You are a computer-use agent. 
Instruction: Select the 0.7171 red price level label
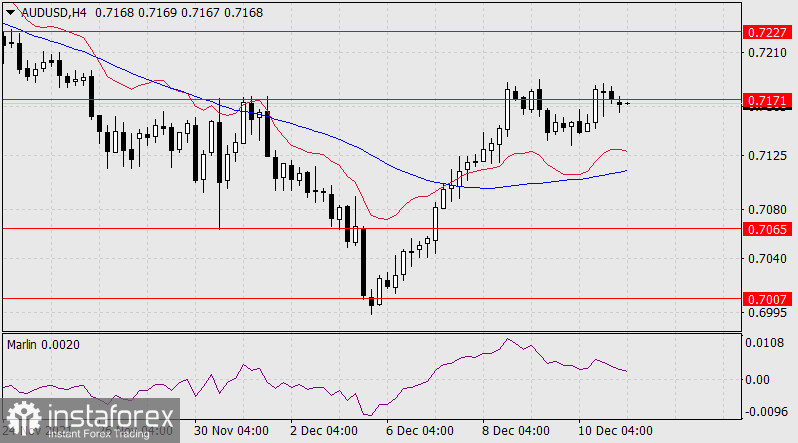click(x=767, y=100)
